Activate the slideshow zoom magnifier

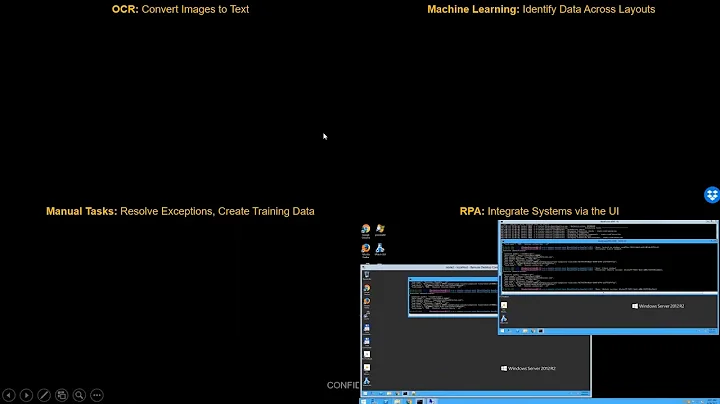pos(79,395)
